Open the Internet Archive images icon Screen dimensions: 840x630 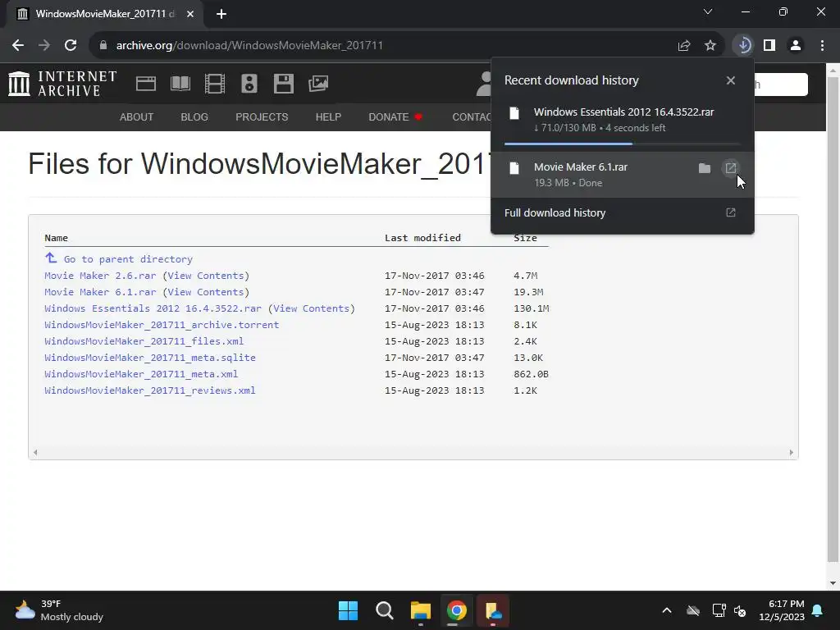pyautogui.click(x=318, y=84)
